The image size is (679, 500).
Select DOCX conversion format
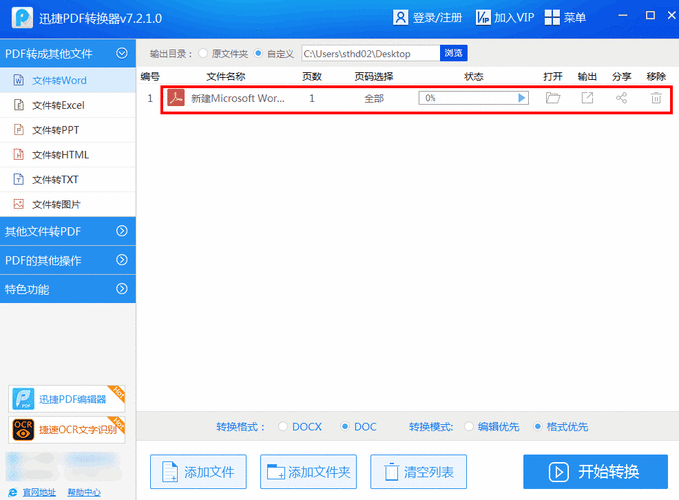coord(283,426)
